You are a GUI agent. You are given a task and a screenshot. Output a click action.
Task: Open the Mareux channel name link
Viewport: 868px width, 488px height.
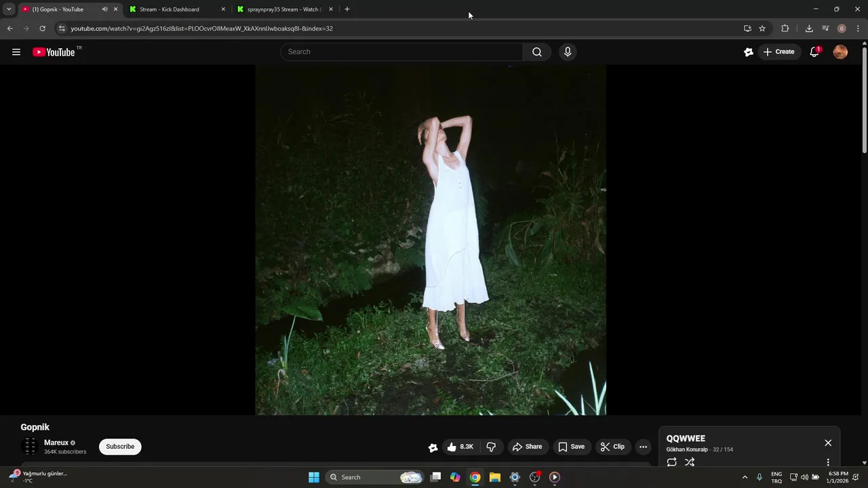(56, 443)
